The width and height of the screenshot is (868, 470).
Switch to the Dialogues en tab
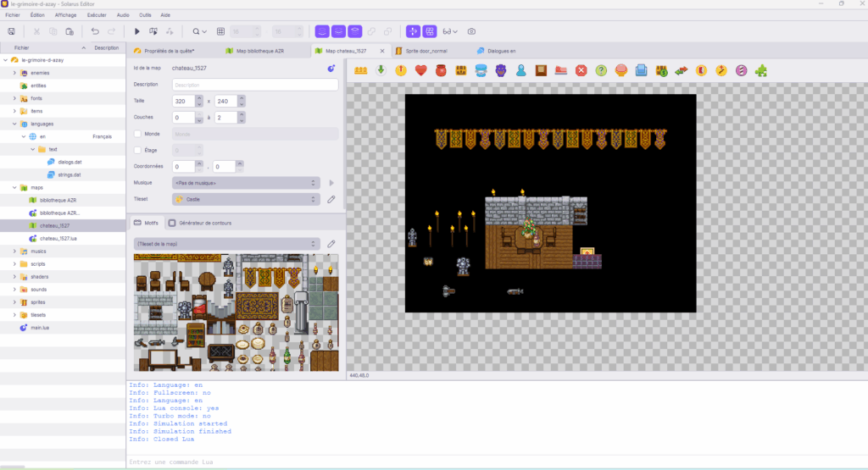click(x=496, y=51)
